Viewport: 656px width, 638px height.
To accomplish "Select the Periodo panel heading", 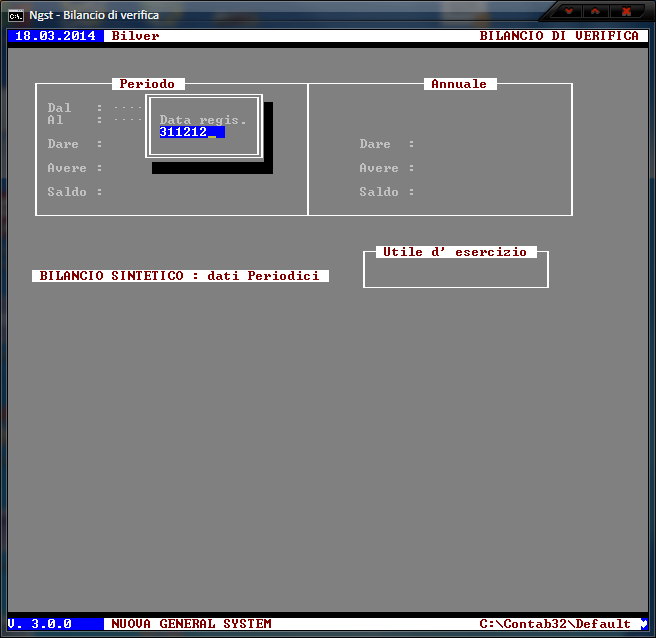I will coord(148,84).
